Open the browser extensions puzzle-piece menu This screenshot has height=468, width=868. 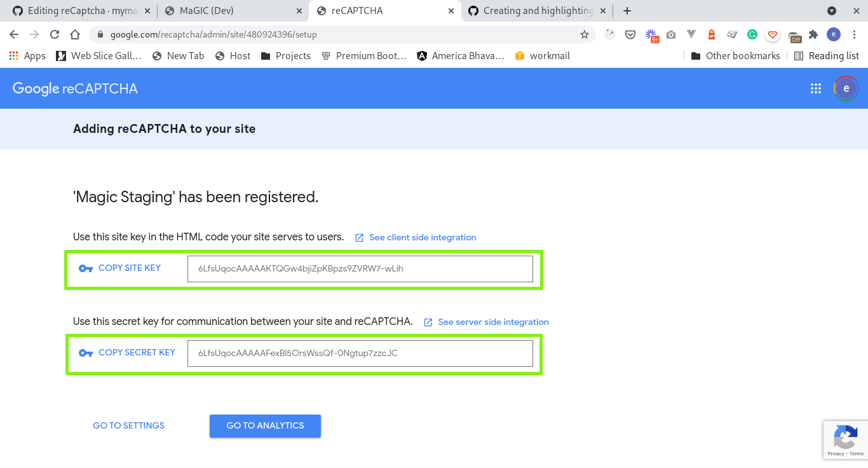[812, 35]
